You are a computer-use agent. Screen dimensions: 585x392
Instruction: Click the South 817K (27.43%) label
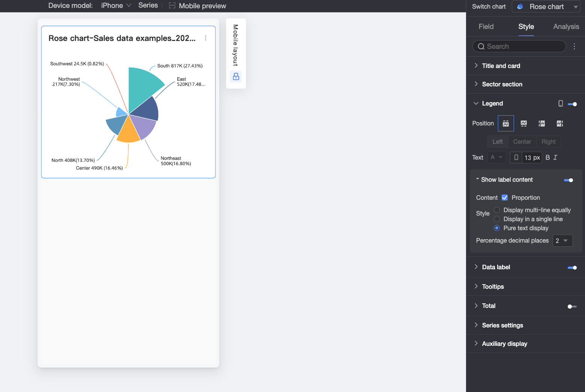click(x=180, y=66)
